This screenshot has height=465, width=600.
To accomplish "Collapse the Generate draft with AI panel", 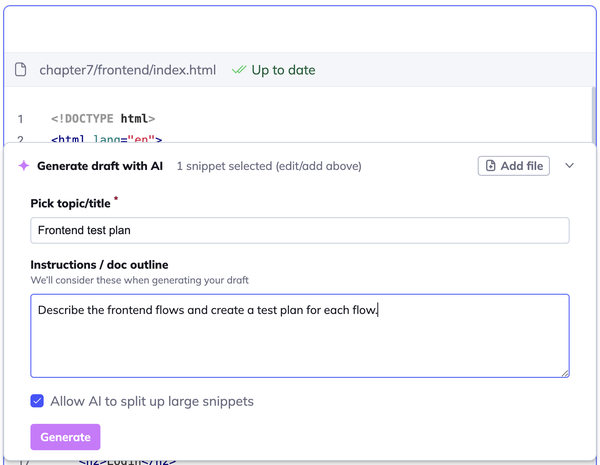I will tap(569, 166).
